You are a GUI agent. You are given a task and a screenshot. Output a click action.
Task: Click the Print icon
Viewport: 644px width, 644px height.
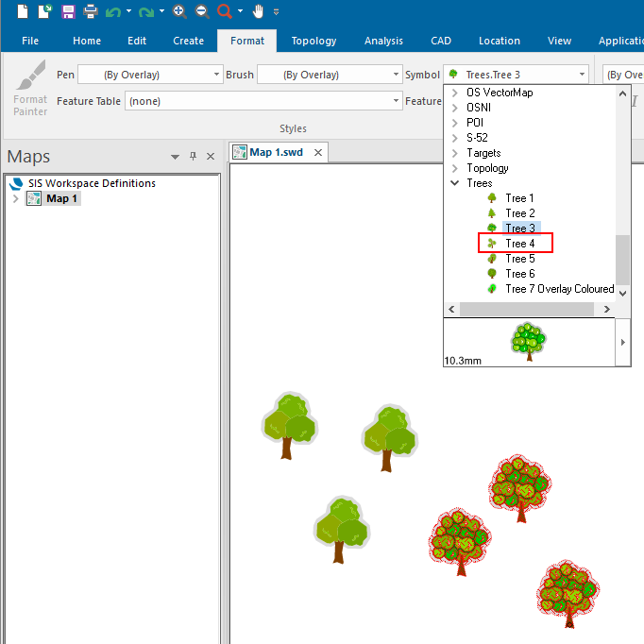pos(91,11)
